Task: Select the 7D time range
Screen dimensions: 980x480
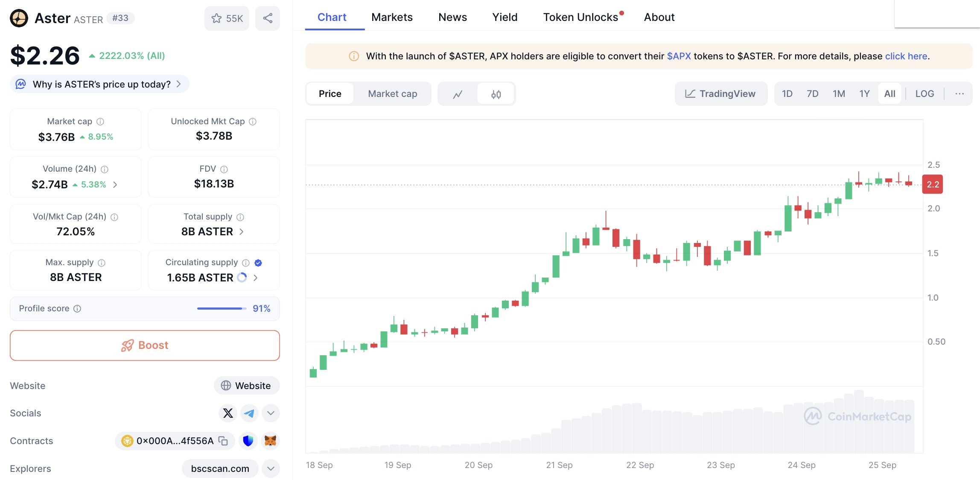Action: point(812,94)
